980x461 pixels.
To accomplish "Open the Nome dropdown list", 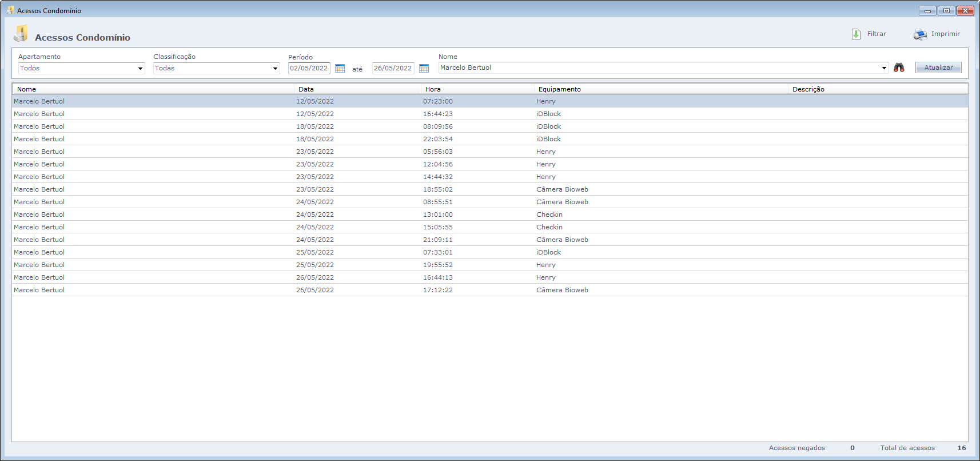I will click(x=884, y=68).
